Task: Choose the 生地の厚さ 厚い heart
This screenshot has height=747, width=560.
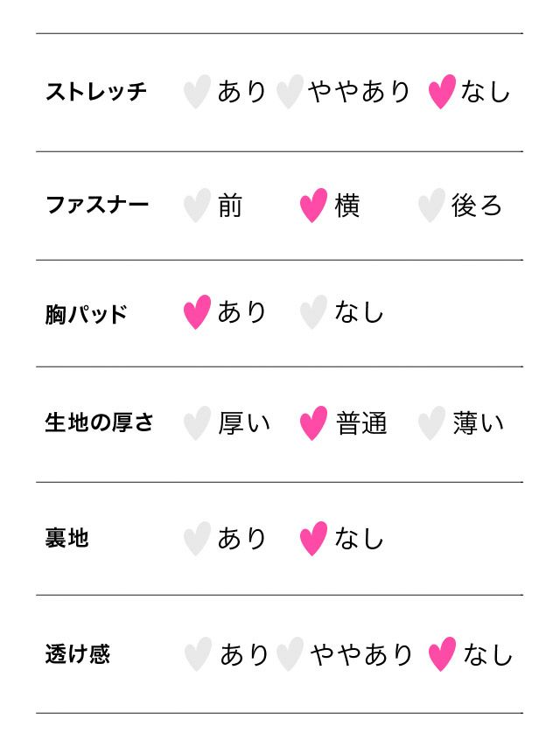Action: [x=197, y=423]
